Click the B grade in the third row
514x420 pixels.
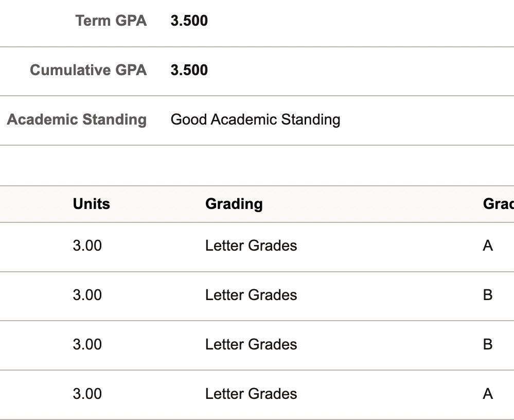click(x=488, y=344)
